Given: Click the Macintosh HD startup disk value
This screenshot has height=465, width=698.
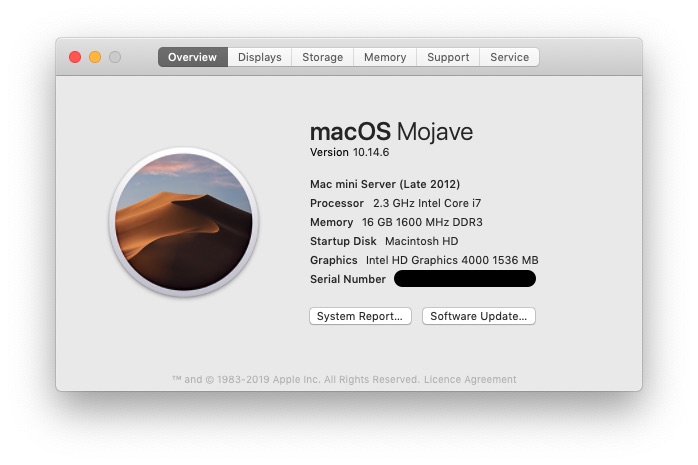Looking at the screenshot, I should [x=422, y=241].
